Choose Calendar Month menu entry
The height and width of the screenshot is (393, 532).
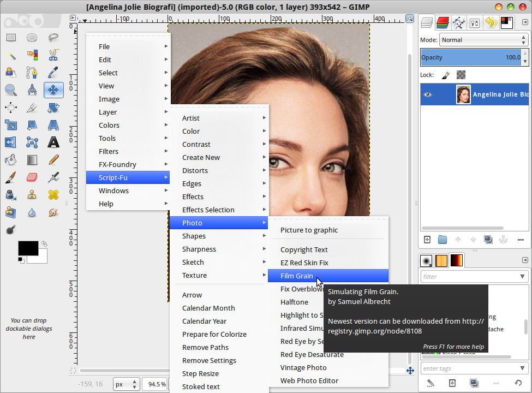coord(219,308)
